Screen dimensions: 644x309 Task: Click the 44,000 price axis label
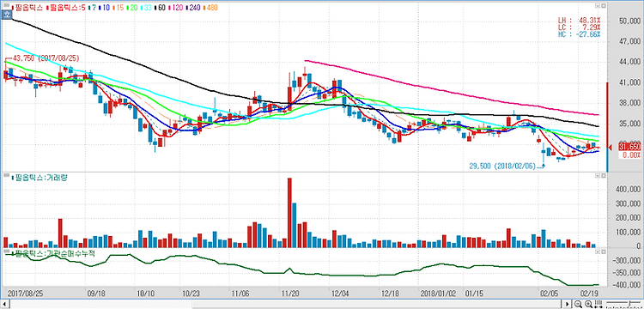tap(629, 62)
